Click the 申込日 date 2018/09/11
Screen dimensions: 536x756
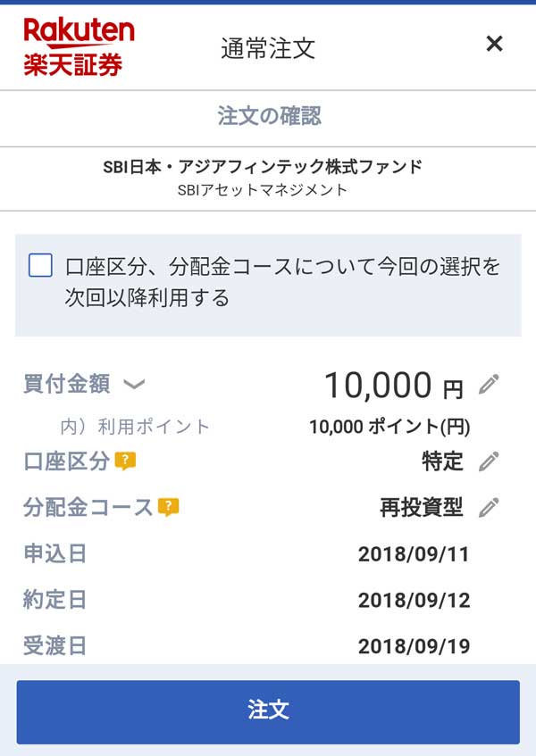pos(414,553)
